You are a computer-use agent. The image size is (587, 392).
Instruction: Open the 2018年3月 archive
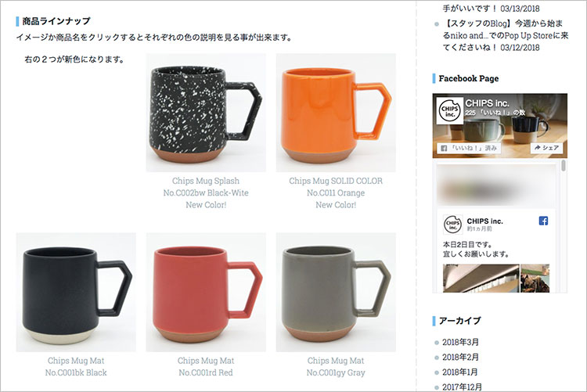coord(460,342)
